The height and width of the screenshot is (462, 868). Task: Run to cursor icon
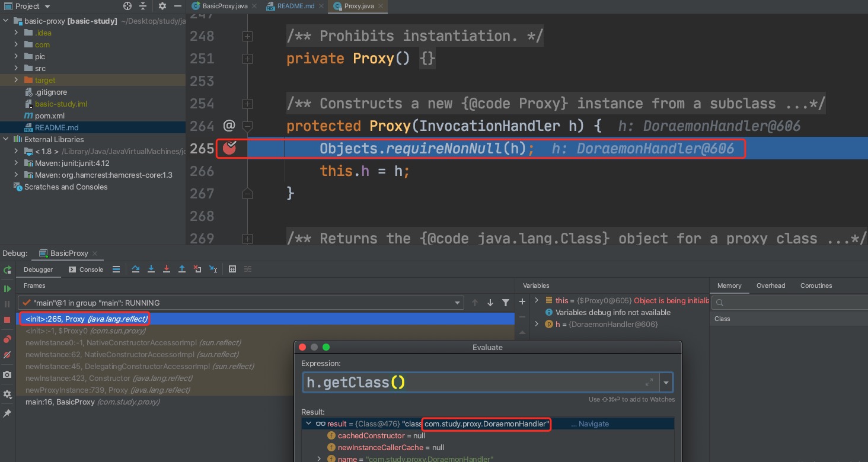click(x=213, y=269)
